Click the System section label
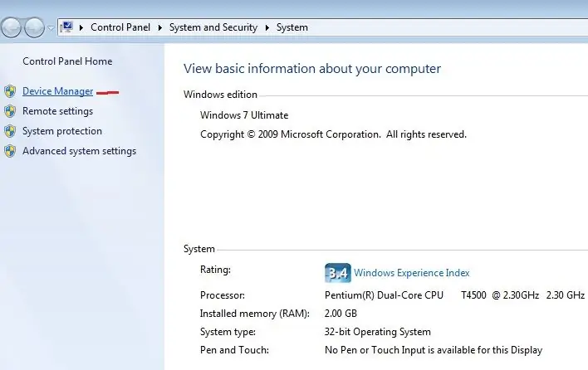 (x=199, y=249)
